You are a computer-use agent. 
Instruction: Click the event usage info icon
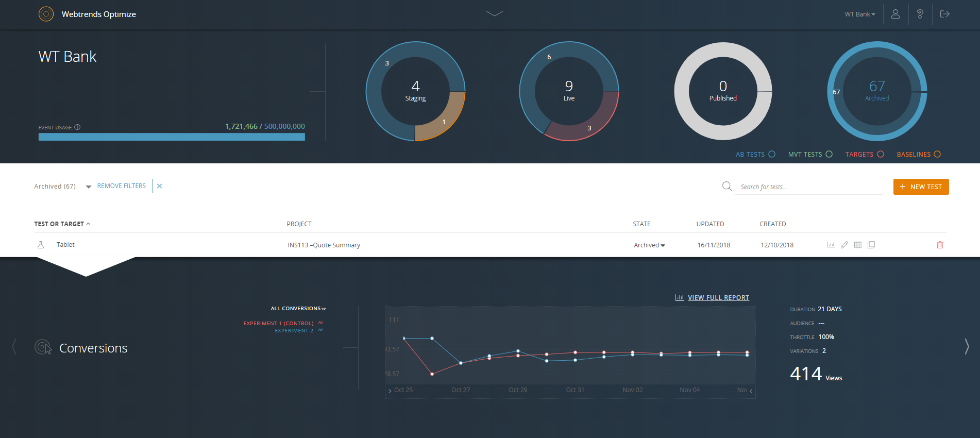[77, 127]
